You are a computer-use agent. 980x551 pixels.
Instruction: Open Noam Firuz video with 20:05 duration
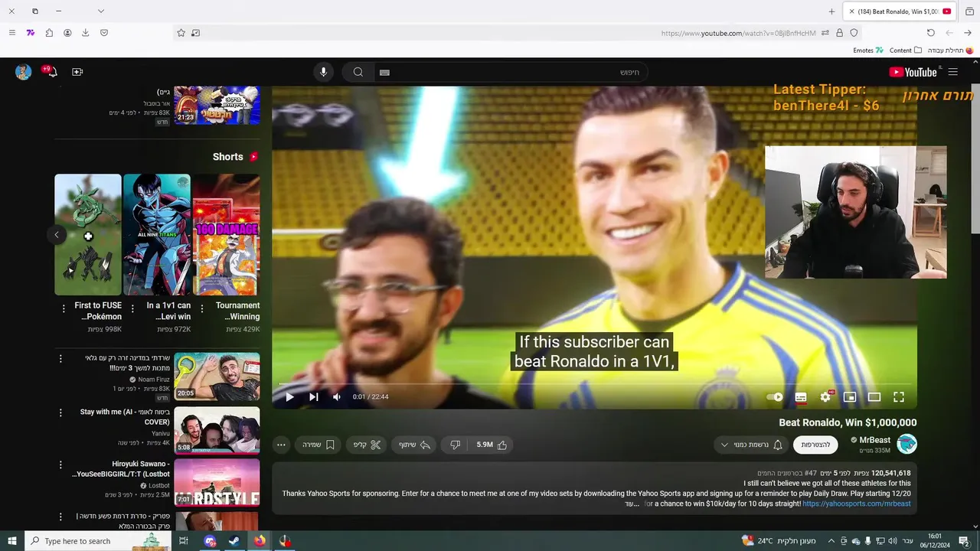pos(217,377)
